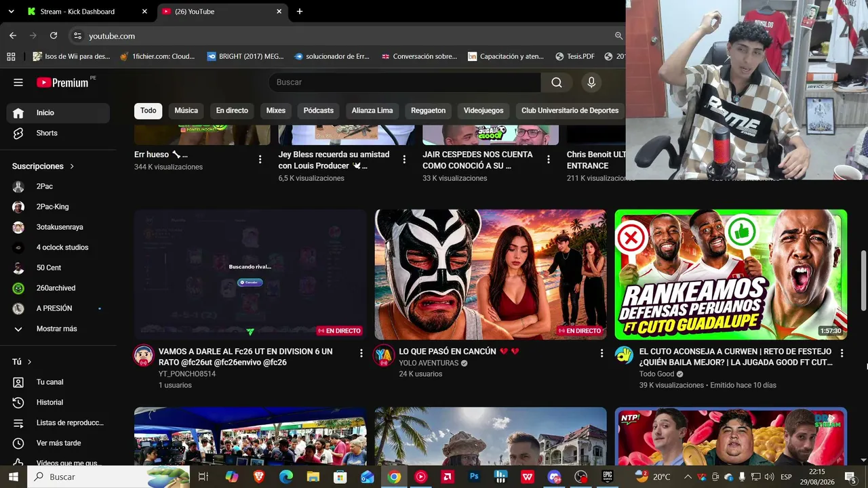This screenshot has height=488, width=868.
Task: View site information for youtube.com
Action: (77, 36)
